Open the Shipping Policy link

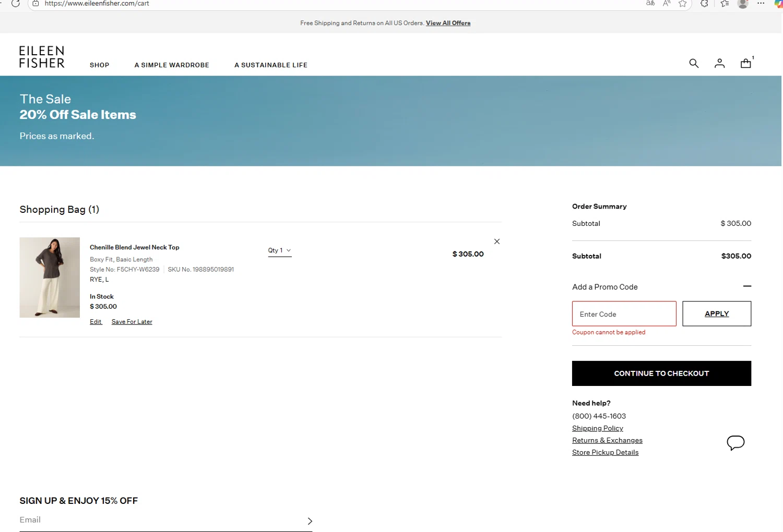click(598, 428)
